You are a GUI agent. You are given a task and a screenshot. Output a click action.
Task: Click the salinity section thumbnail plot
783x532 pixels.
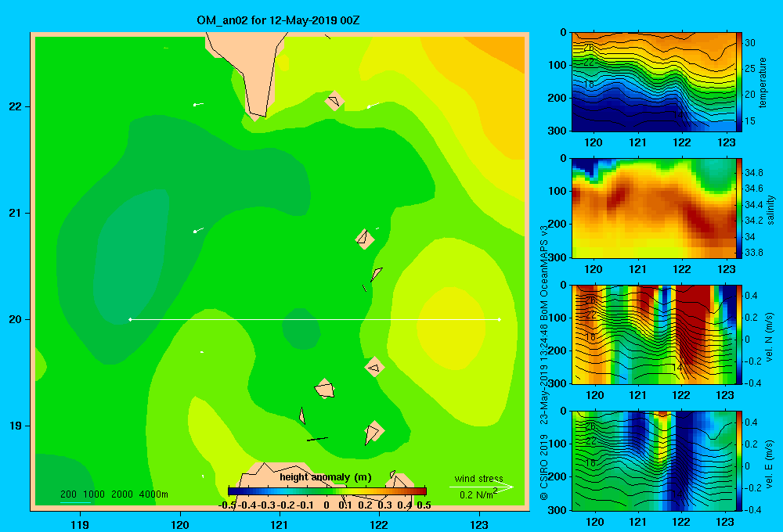(654, 208)
